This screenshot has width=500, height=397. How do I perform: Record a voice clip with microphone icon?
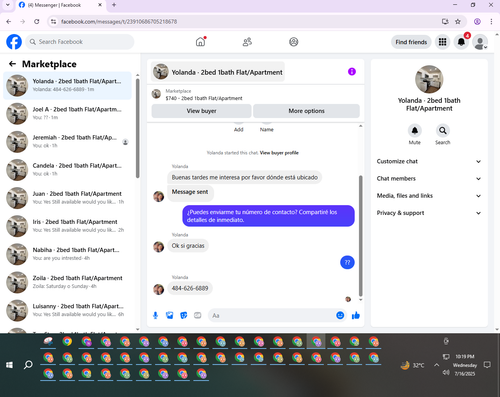[155, 315]
